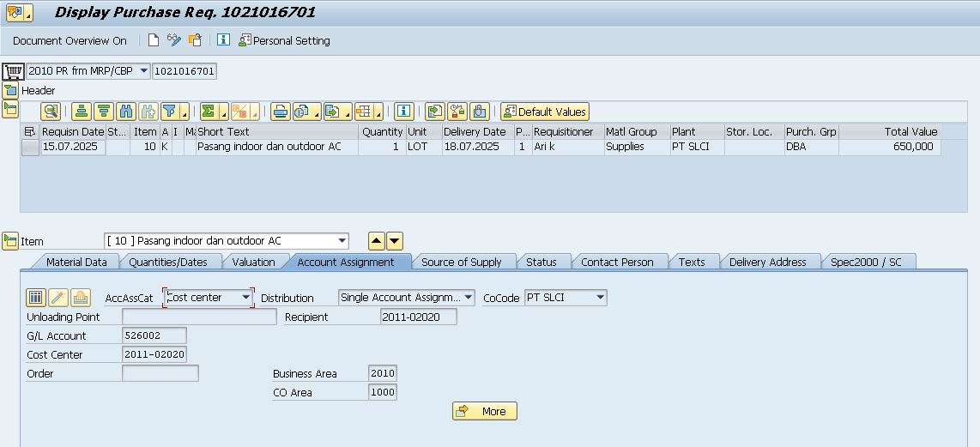Screen dimensions: 980x447
Task: Sort ascending in item grid toolbar
Action: coord(82,112)
